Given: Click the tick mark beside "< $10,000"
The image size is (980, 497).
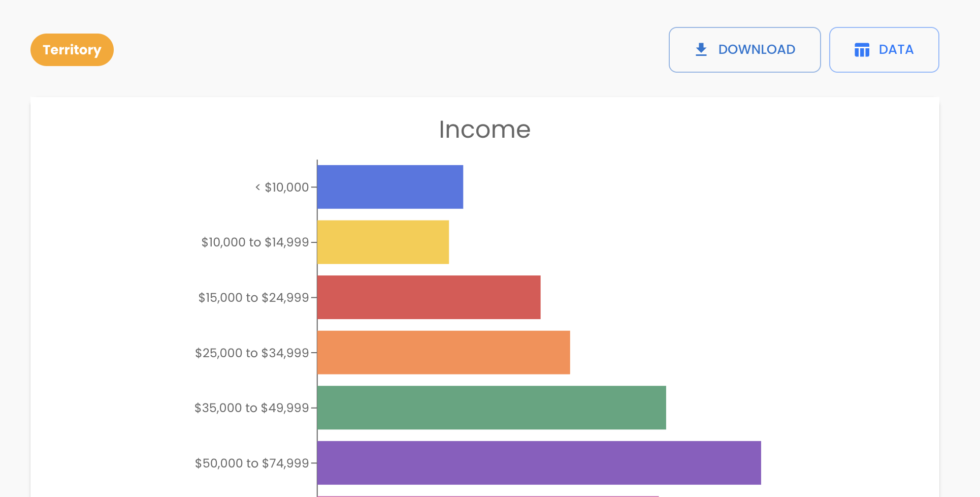Looking at the screenshot, I should click(x=314, y=188).
